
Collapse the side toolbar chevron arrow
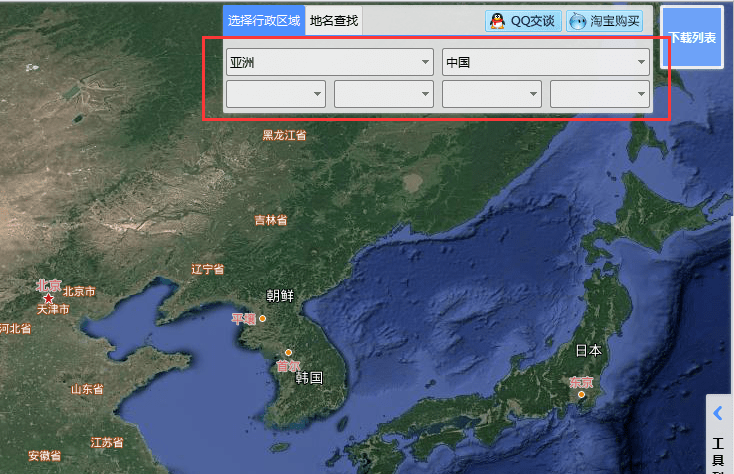coord(718,413)
